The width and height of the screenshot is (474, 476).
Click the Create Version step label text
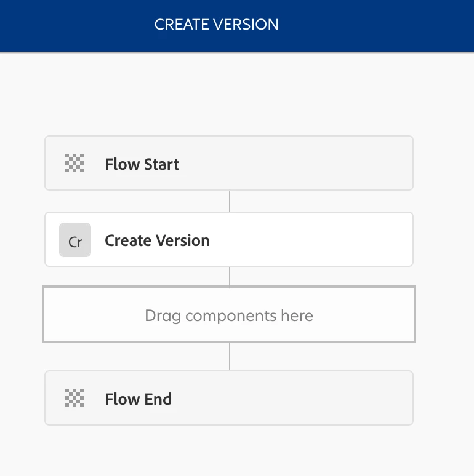click(x=157, y=240)
